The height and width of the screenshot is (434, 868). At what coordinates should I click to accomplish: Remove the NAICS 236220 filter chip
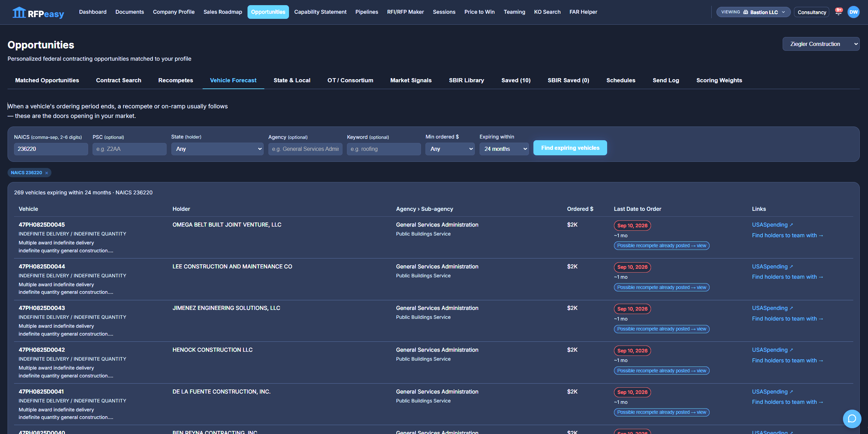(47, 173)
